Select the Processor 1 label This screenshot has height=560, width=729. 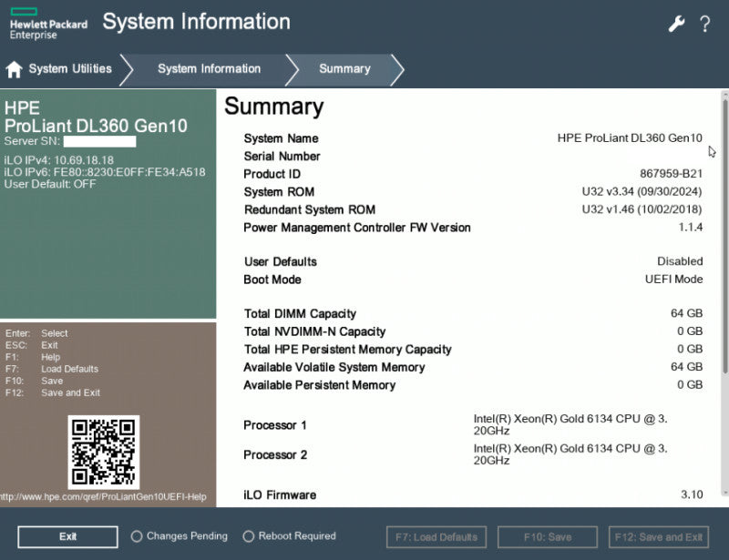pos(275,425)
